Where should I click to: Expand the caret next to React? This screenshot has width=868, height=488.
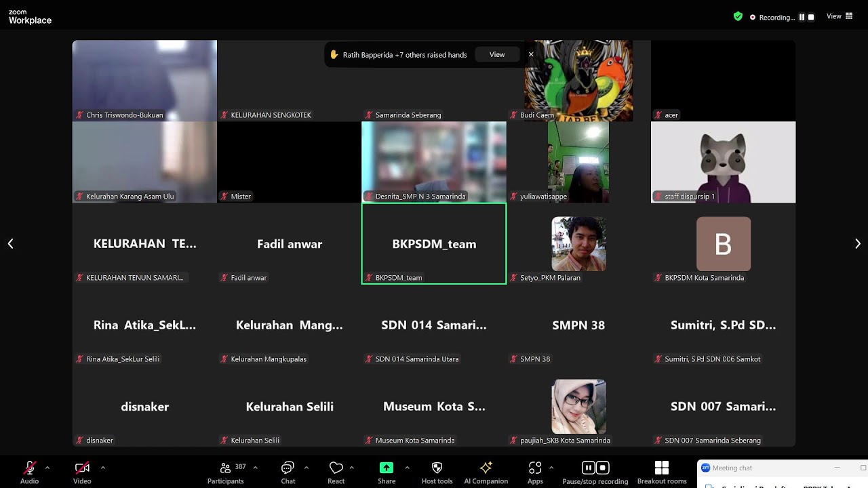coord(351,468)
